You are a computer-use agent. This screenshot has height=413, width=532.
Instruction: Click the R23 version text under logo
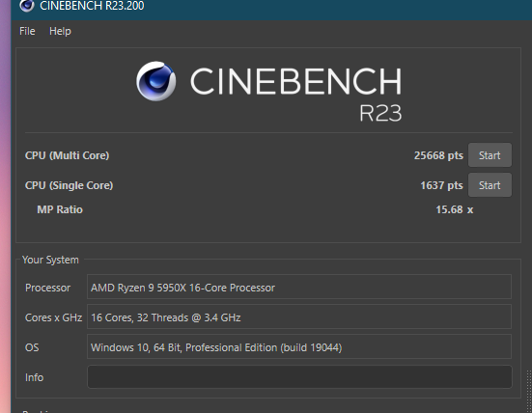coord(380,113)
